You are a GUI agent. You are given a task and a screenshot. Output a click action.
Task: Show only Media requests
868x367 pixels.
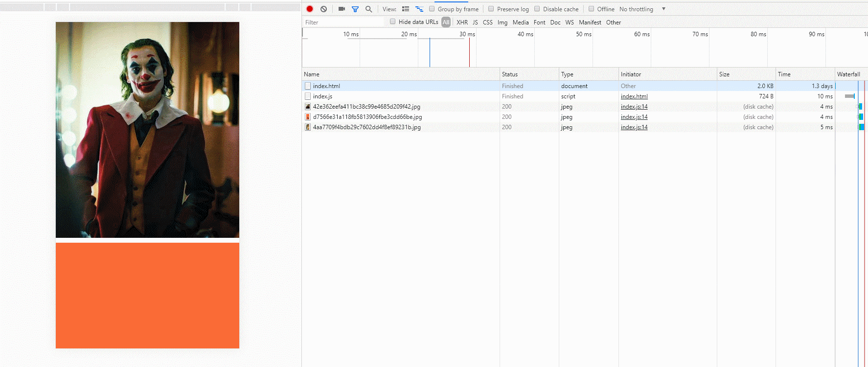[x=521, y=22]
